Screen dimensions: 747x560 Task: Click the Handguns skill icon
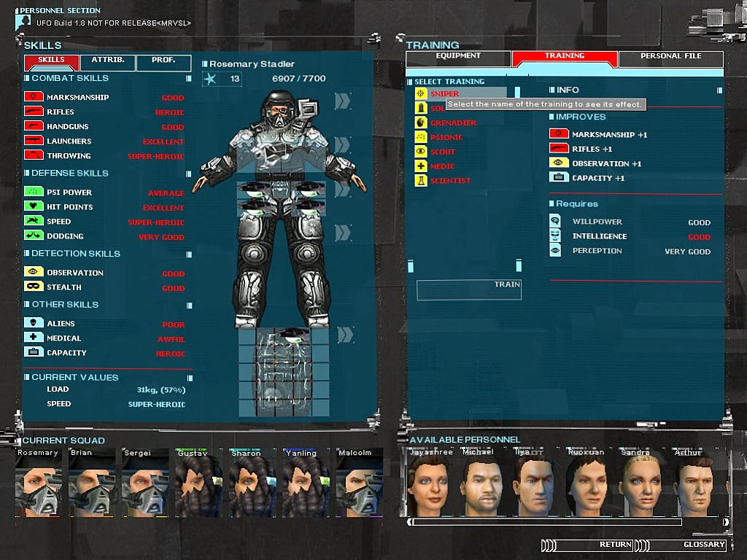click(34, 126)
